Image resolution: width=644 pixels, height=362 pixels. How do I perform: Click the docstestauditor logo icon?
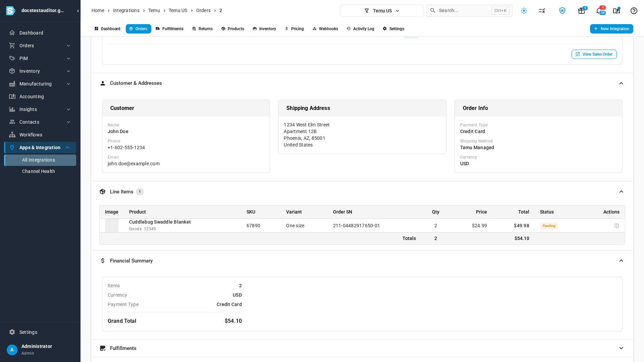[x=11, y=11]
